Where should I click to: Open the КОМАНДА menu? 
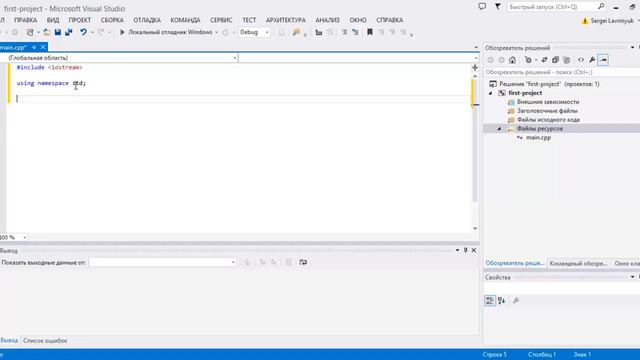click(185, 20)
